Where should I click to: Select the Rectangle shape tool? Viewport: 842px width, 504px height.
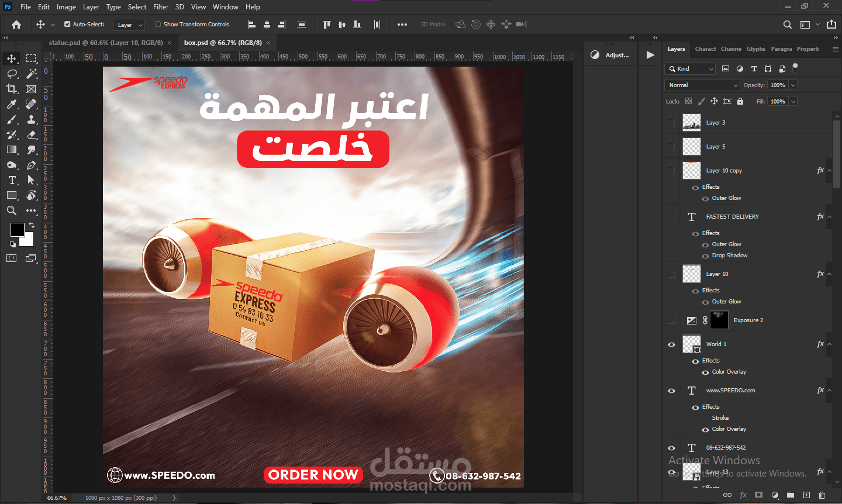(x=12, y=195)
